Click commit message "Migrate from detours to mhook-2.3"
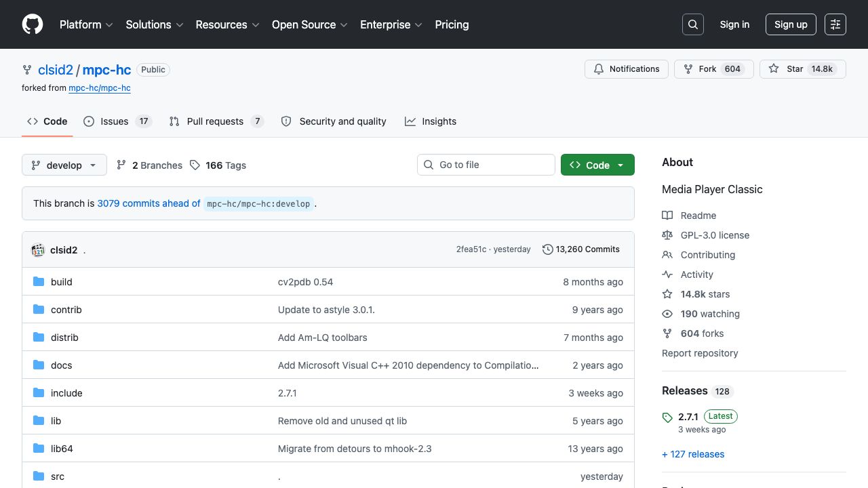The width and height of the screenshot is (868, 488). 355,449
